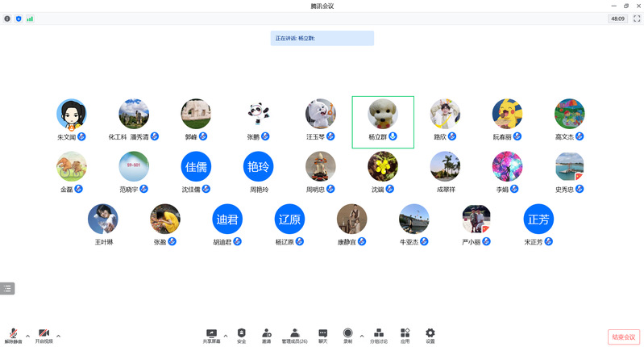644x347 pixels.
Task: Open the apps (应用) menu
Action: (x=405, y=336)
